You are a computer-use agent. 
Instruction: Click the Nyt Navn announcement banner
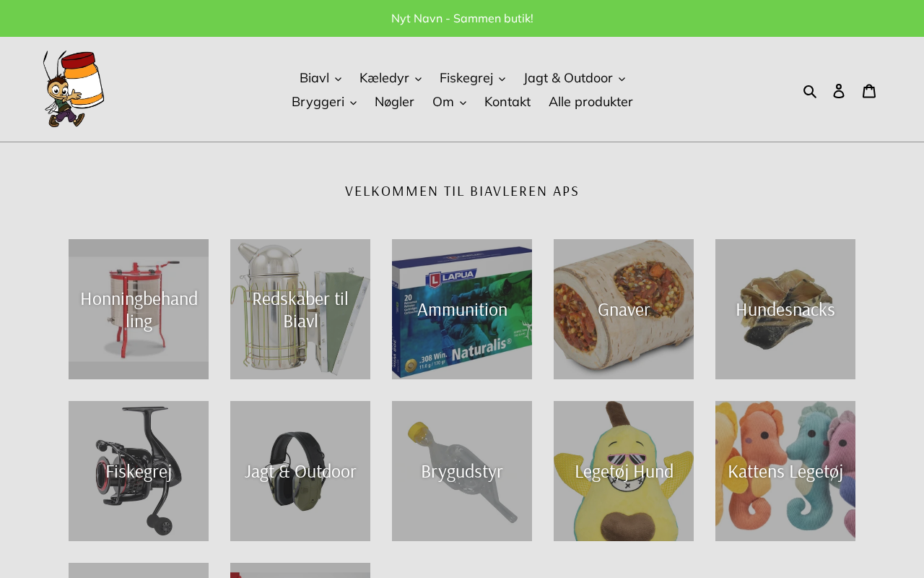click(462, 18)
